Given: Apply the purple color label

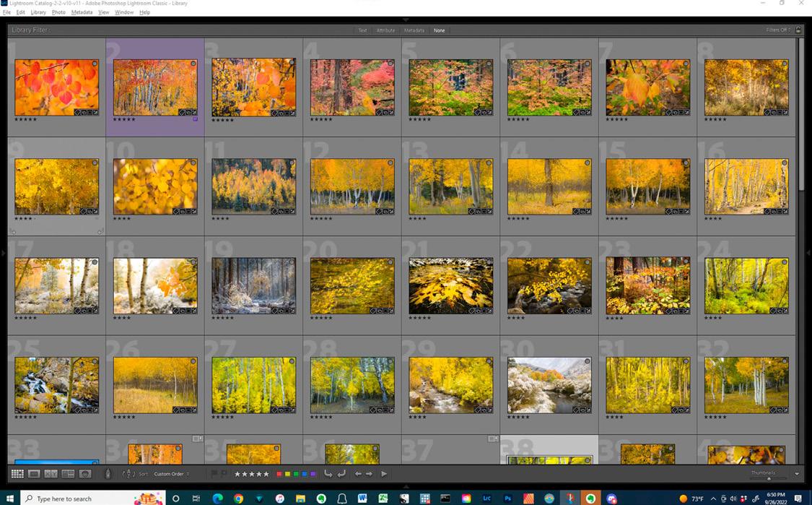Looking at the screenshot, I should 313,474.
